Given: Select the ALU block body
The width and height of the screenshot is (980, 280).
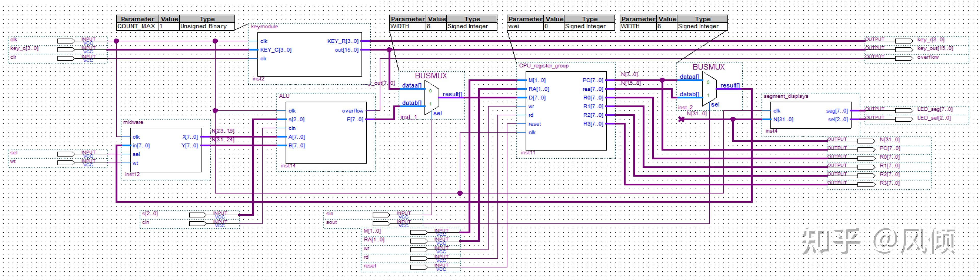Looking at the screenshot, I should [326, 132].
